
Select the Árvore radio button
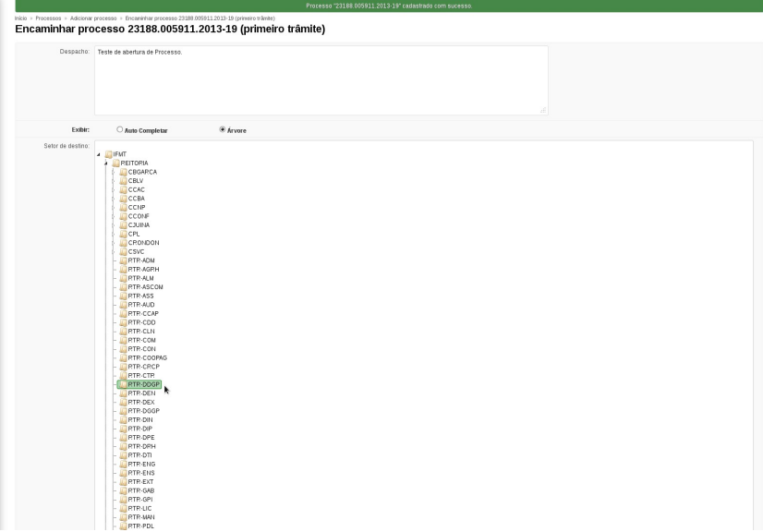pos(223,129)
